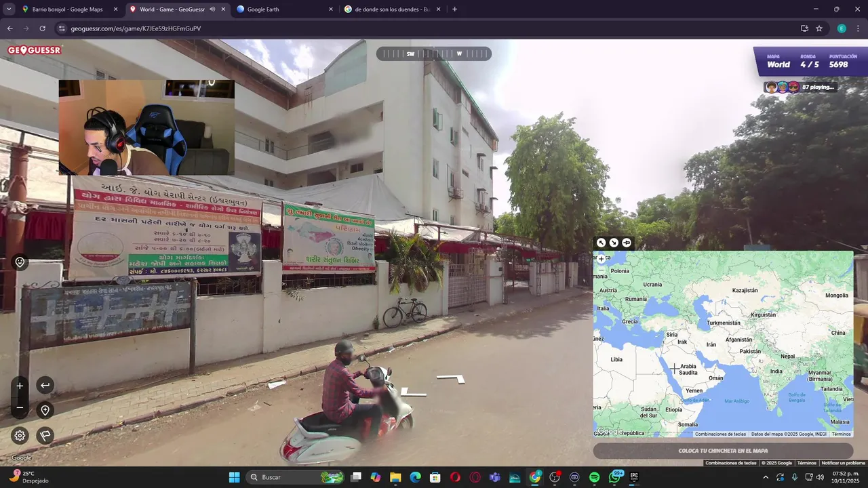Open File Explorer from the taskbar

[395, 477]
